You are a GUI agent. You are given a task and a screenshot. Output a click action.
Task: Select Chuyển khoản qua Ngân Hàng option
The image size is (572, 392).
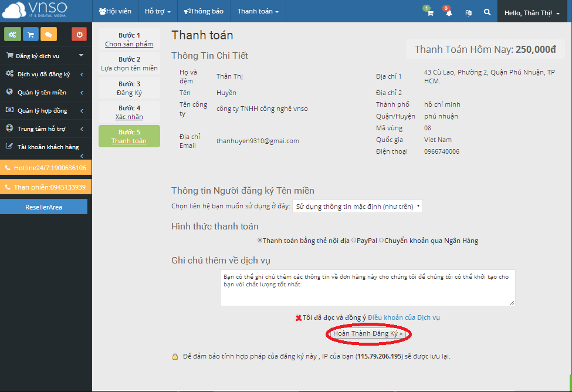pos(381,240)
